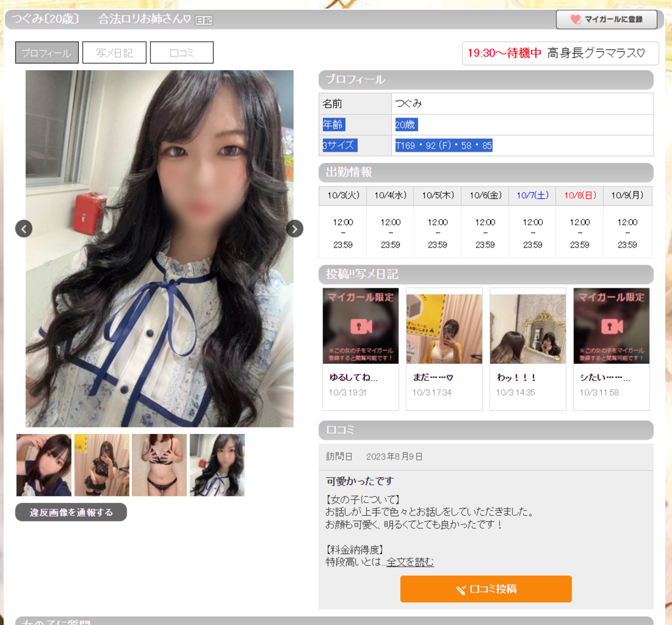The height and width of the screenshot is (625, 672).
Task: Select the 待機中 status banner
Action: coord(559,53)
